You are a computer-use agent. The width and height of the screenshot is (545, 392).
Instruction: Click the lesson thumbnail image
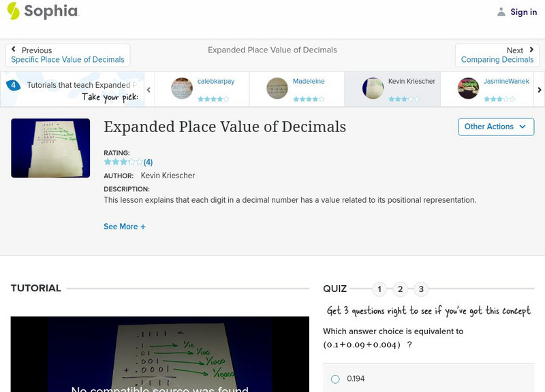(50, 148)
